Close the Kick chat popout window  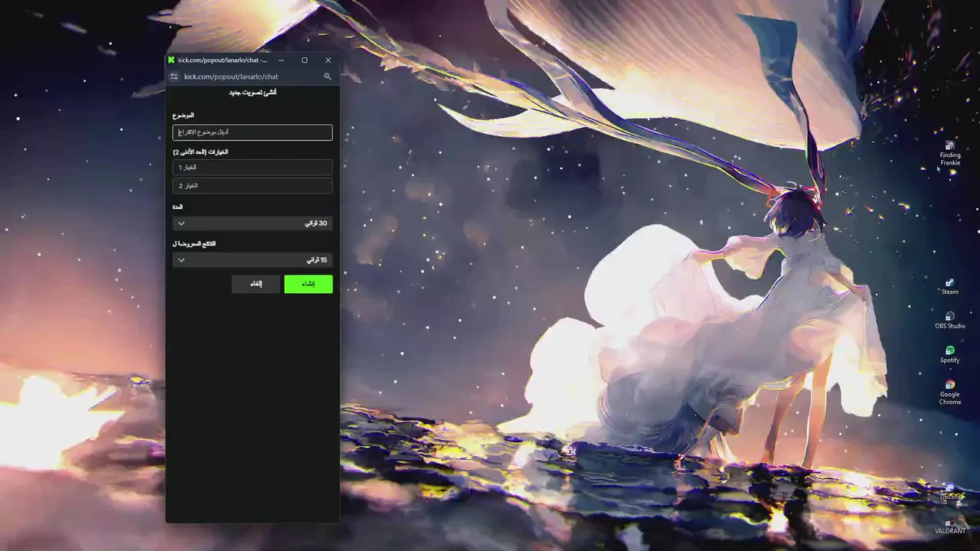328,60
